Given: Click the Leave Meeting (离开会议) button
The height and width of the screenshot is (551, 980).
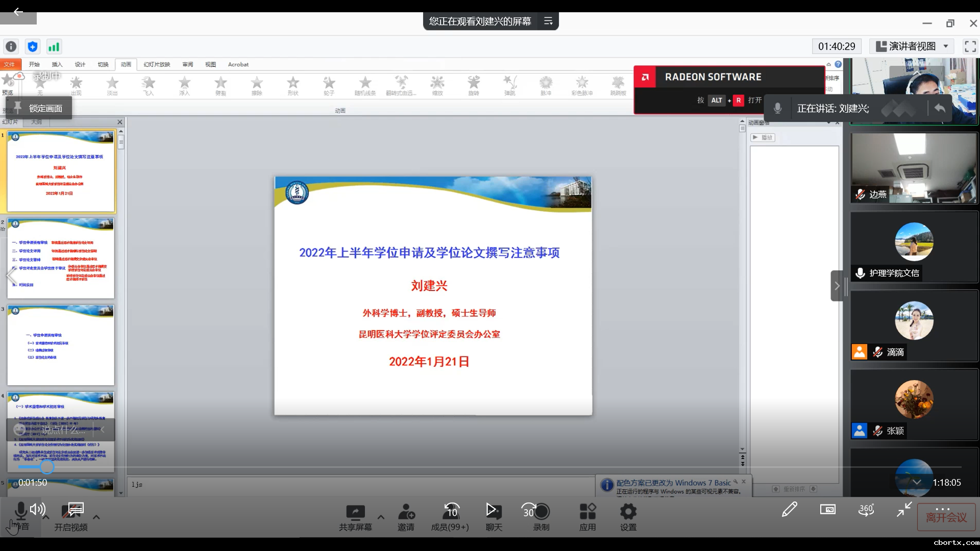Looking at the screenshot, I should pyautogui.click(x=946, y=517).
